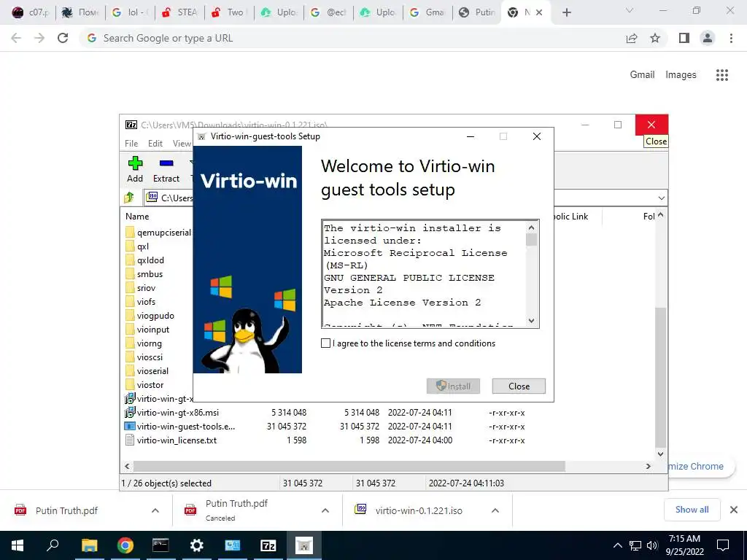Image resolution: width=747 pixels, height=560 pixels.
Task: Click Show all downloads button
Action: [x=692, y=510]
